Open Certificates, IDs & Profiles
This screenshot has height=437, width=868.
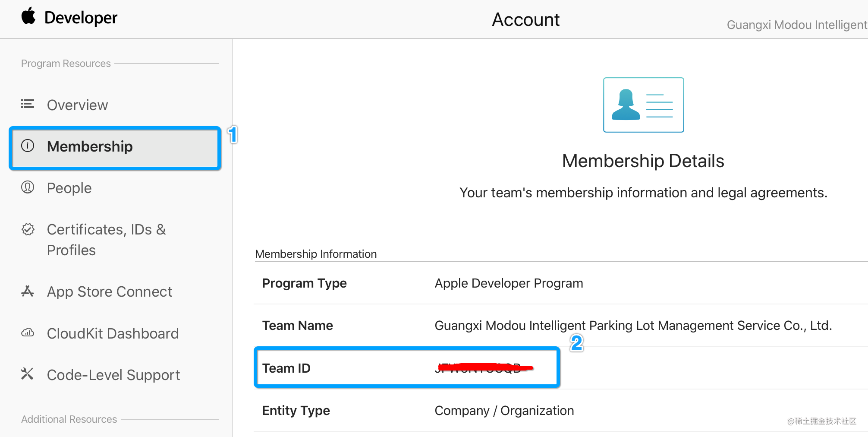106,240
